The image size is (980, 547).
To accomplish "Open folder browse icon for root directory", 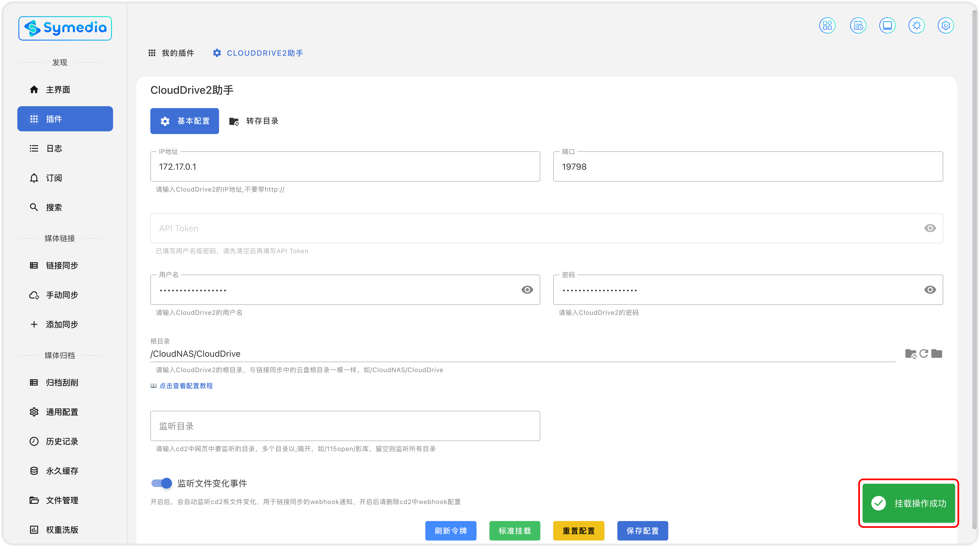I will click(x=937, y=353).
